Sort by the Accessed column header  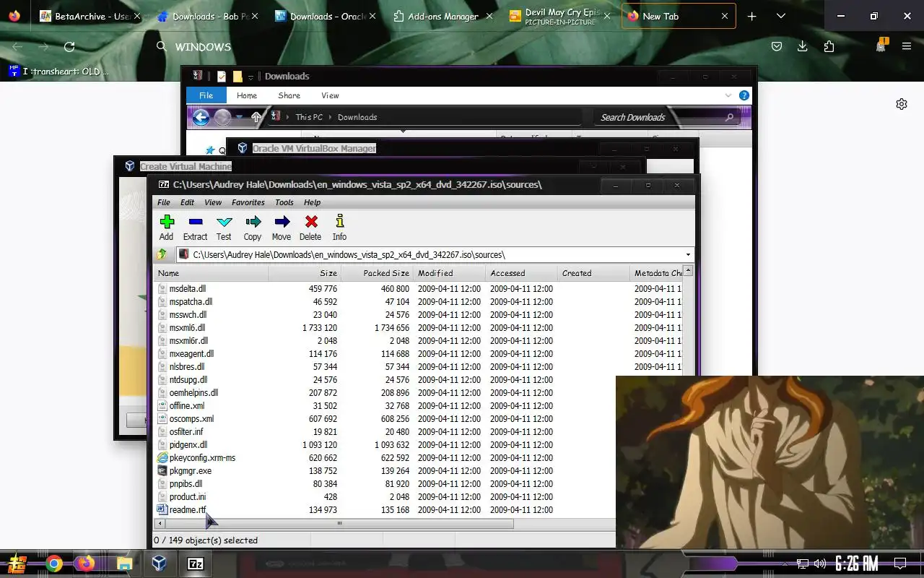coord(521,273)
